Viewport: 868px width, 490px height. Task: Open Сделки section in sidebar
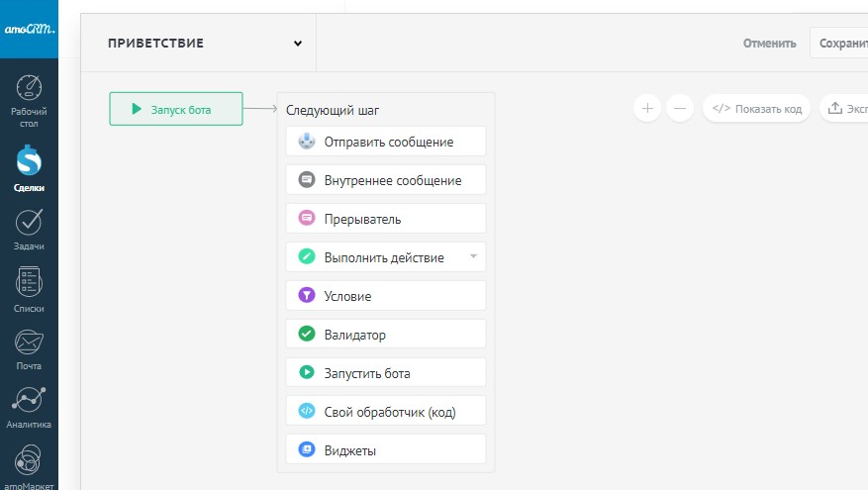29,168
